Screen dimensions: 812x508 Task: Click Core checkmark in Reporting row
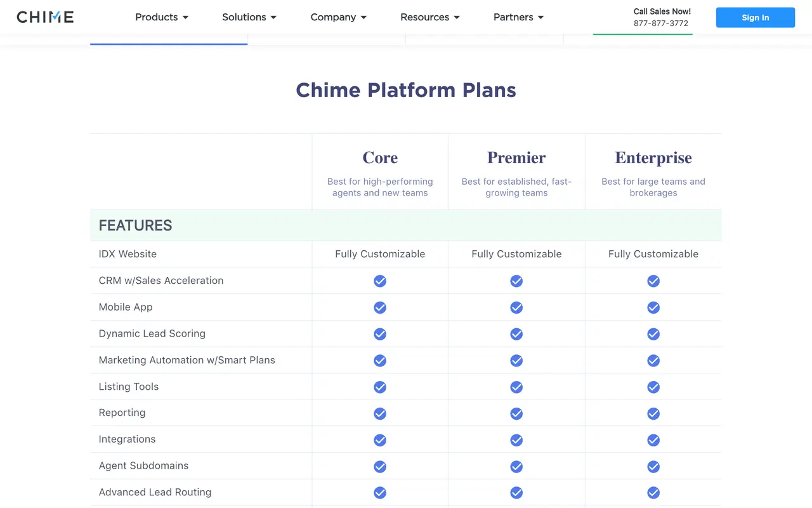click(x=380, y=413)
